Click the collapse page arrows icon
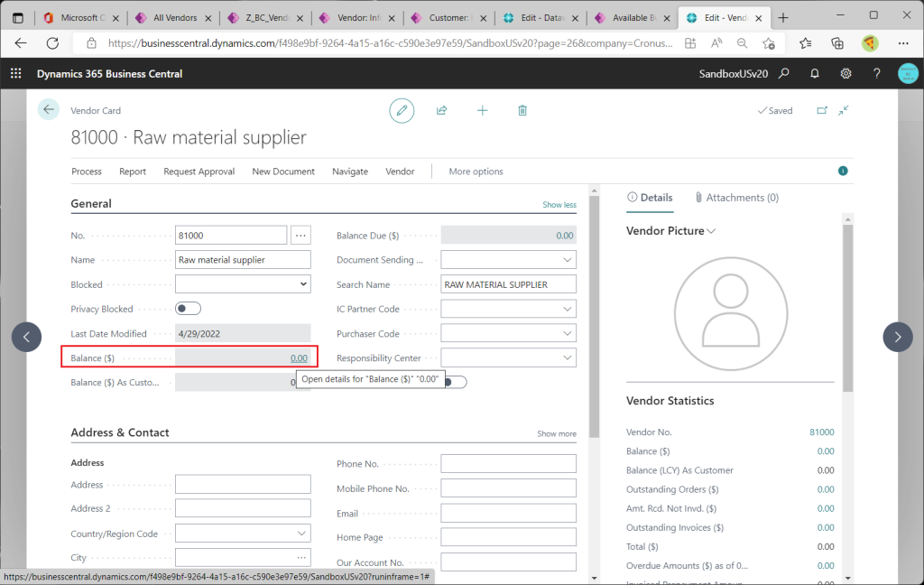The height and width of the screenshot is (585, 924). pyautogui.click(x=844, y=110)
